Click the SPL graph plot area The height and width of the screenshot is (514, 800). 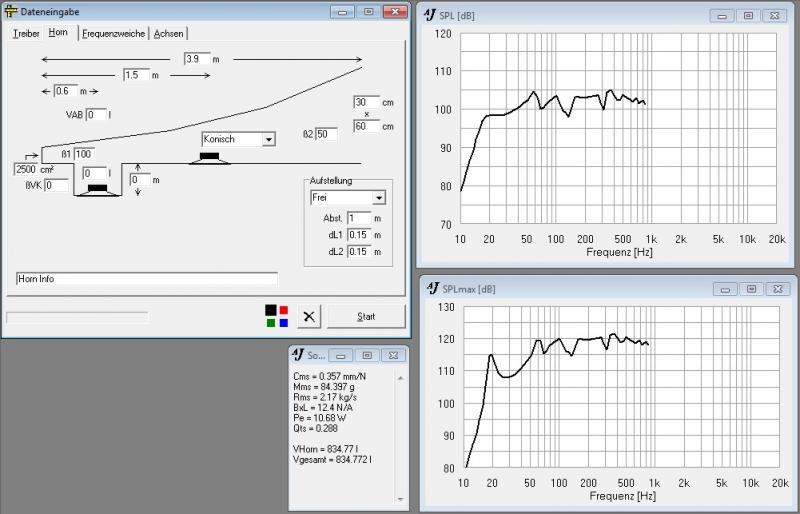(618, 129)
